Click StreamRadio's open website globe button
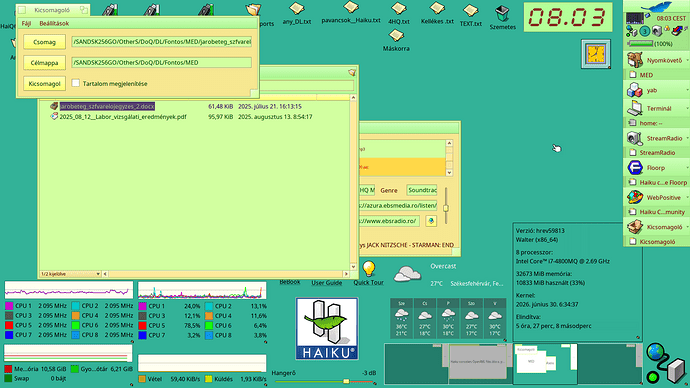690x388 pixels. click(431, 221)
